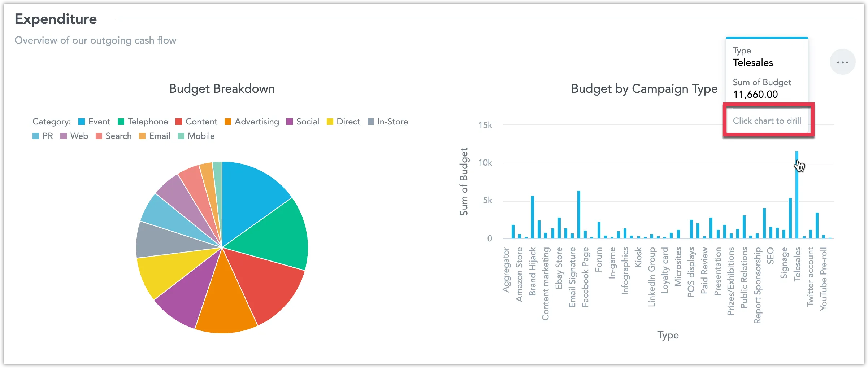Click the Social legend color swatch
The width and height of the screenshot is (868, 368).
[289, 122]
